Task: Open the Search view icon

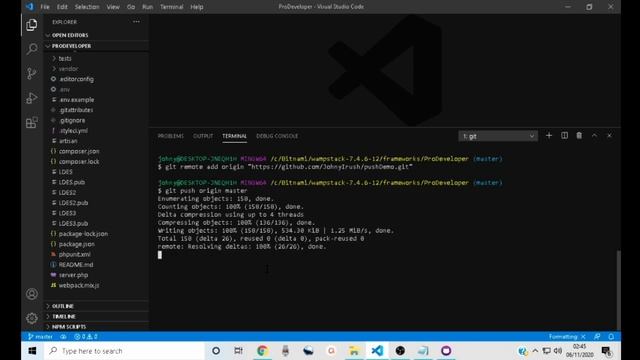Action: 31,49
